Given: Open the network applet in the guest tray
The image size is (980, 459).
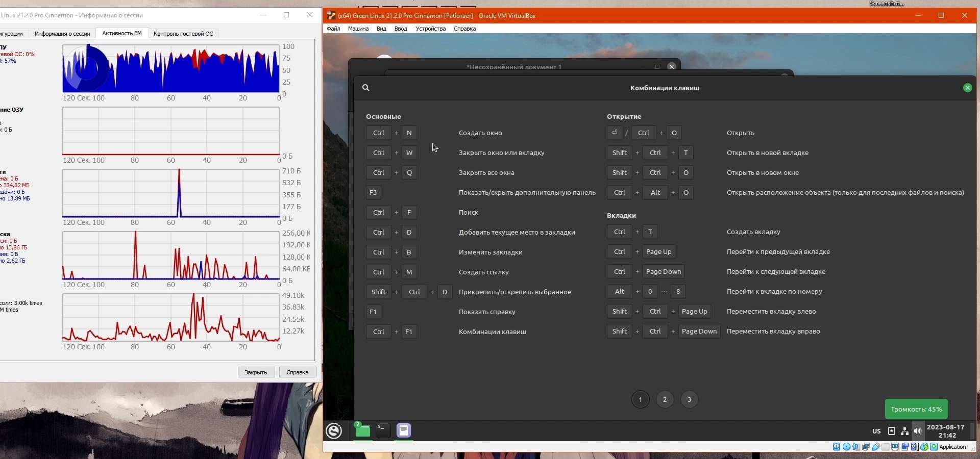Looking at the screenshot, I should (x=904, y=431).
